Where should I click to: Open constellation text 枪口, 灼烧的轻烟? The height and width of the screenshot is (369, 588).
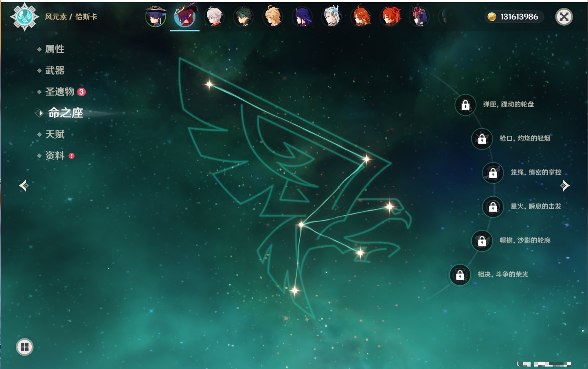click(525, 138)
